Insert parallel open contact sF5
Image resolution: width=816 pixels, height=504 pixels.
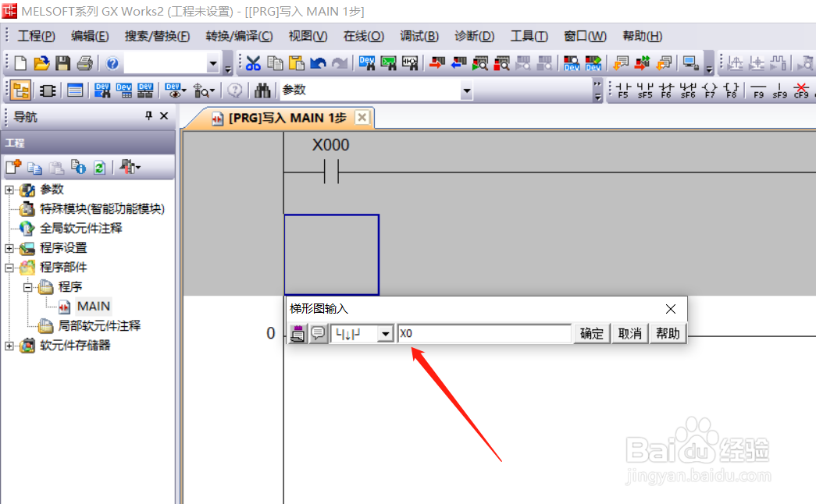point(645,91)
